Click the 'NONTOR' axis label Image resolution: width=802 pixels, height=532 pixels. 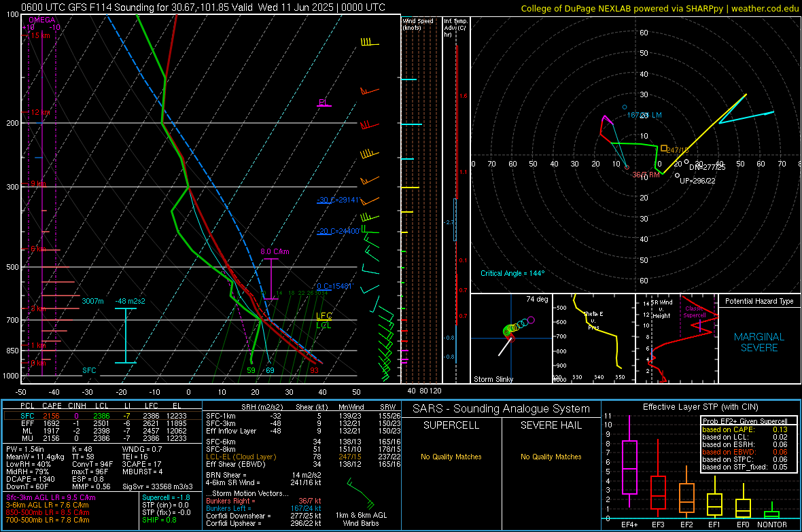(x=772, y=525)
